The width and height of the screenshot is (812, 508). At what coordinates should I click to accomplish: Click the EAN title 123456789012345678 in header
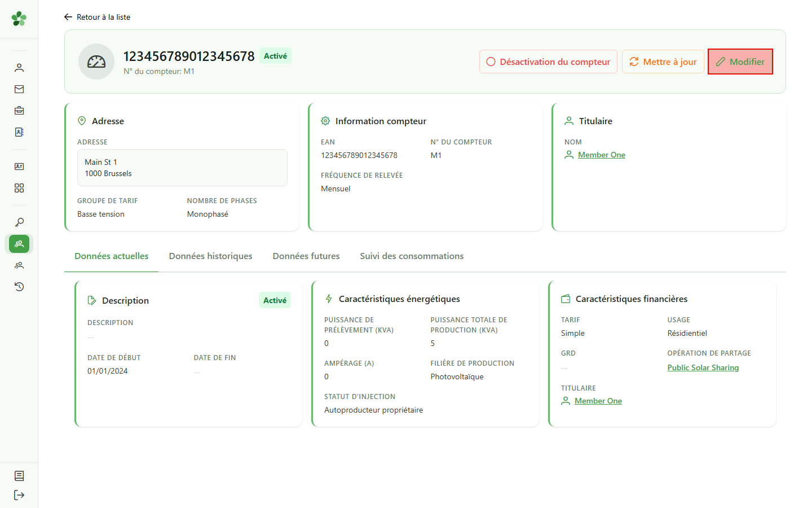coord(189,56)
